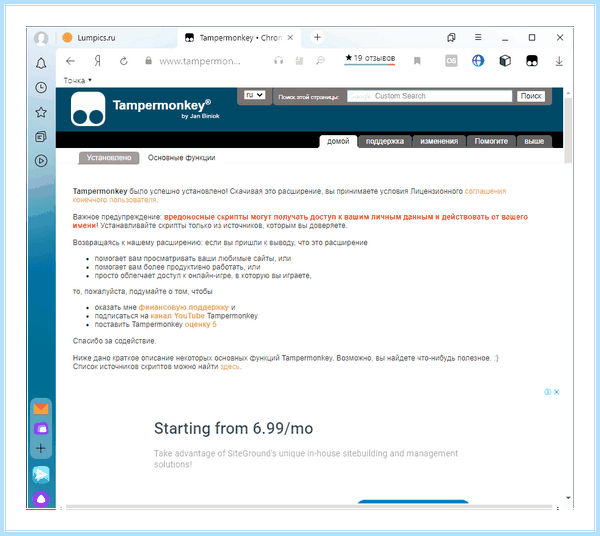Close the Tampermonkey tab
Viewport: 600px width, 536px height.
pyautogui.click(x=290, y=37)
